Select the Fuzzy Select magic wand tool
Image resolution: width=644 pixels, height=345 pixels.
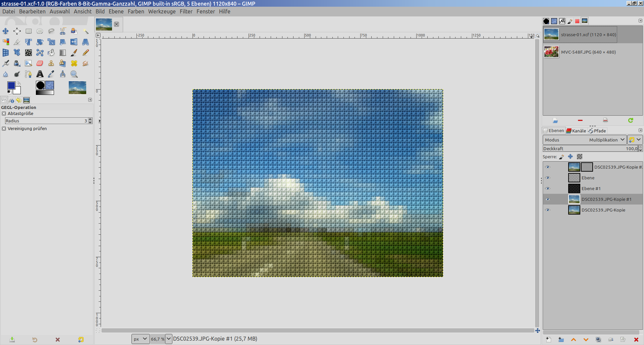(86, 31)
